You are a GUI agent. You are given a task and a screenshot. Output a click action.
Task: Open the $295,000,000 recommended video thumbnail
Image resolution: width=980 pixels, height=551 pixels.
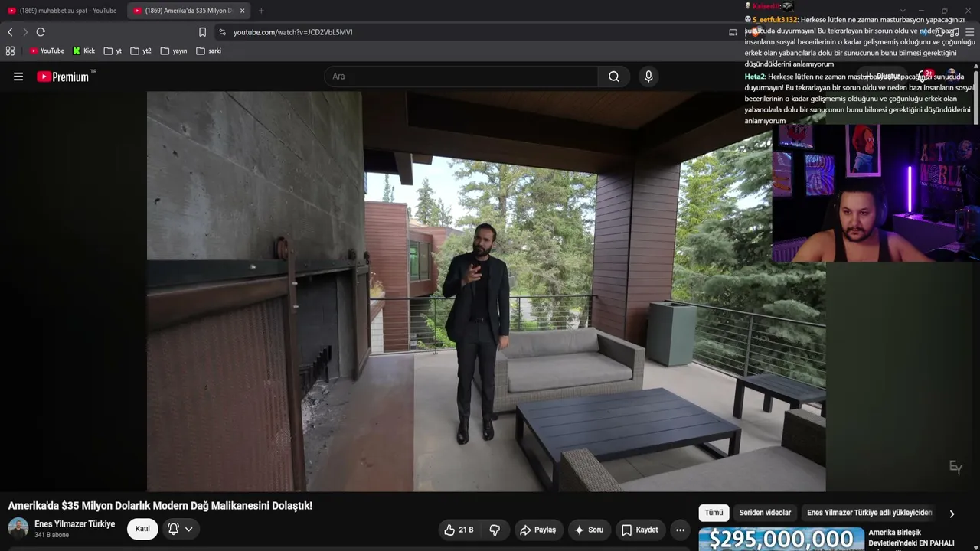(x=781, y=539)
